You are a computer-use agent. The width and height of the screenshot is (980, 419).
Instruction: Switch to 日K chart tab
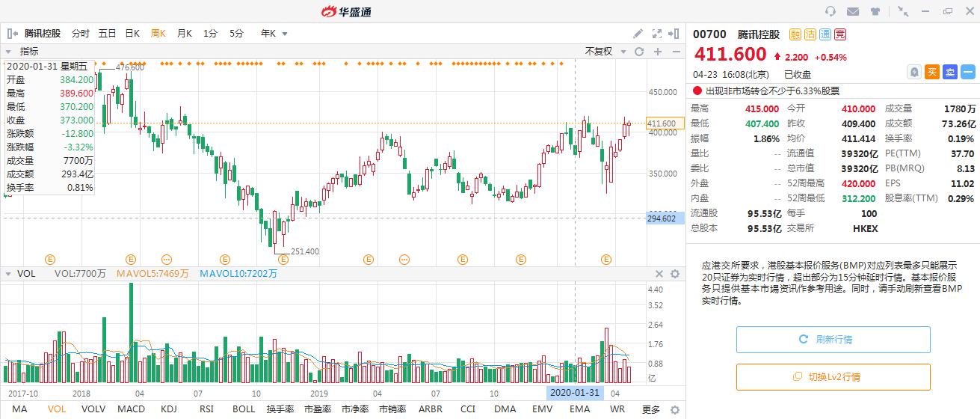point(132,34)
